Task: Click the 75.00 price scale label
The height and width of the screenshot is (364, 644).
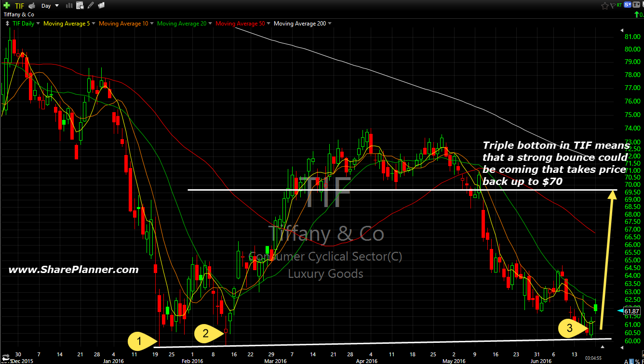Action: click(632, 115)
